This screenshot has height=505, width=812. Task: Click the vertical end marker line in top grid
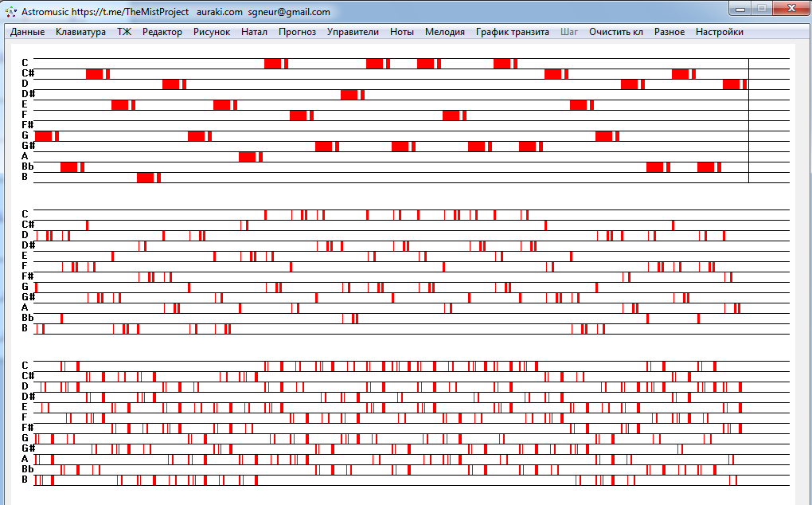748,119
